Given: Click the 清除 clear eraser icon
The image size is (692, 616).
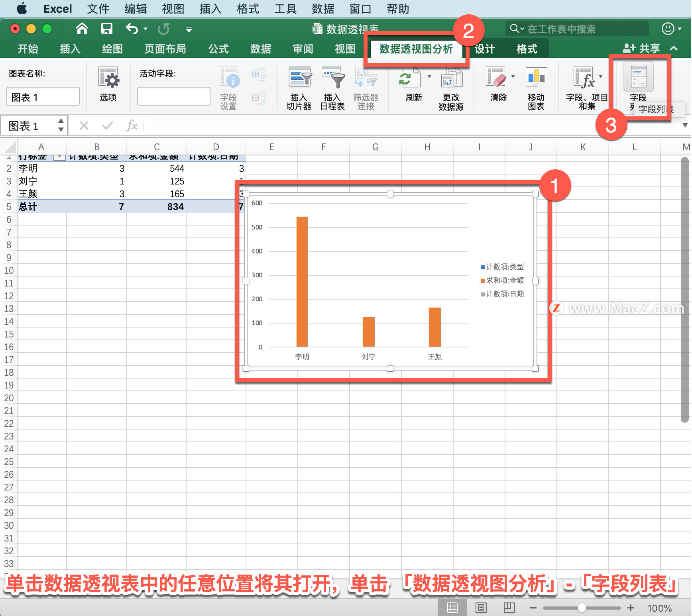Looking at the screenshot, I should click(x=496, y=77).
